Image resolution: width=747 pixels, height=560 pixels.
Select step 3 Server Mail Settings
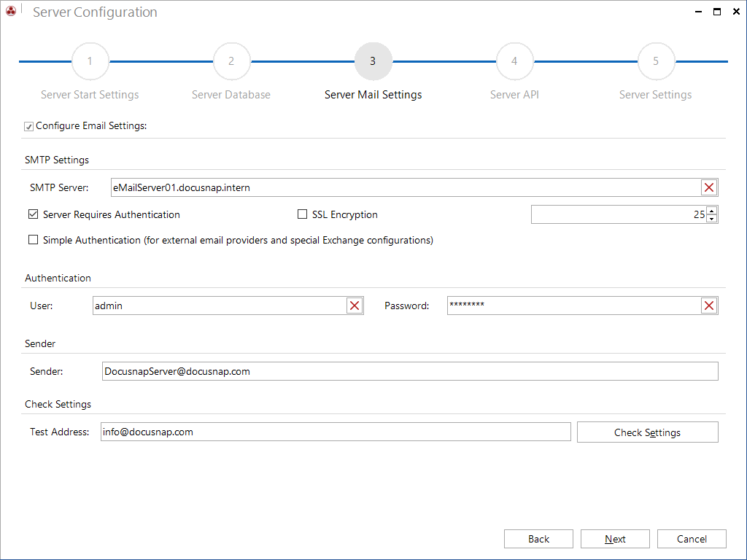(373, 61)
